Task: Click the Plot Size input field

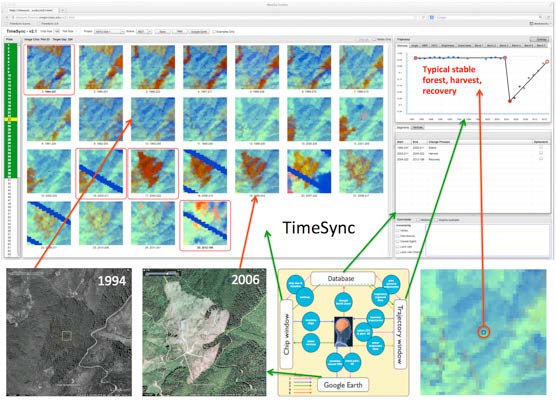Action: pyautogui.click(x=78, y=32)
